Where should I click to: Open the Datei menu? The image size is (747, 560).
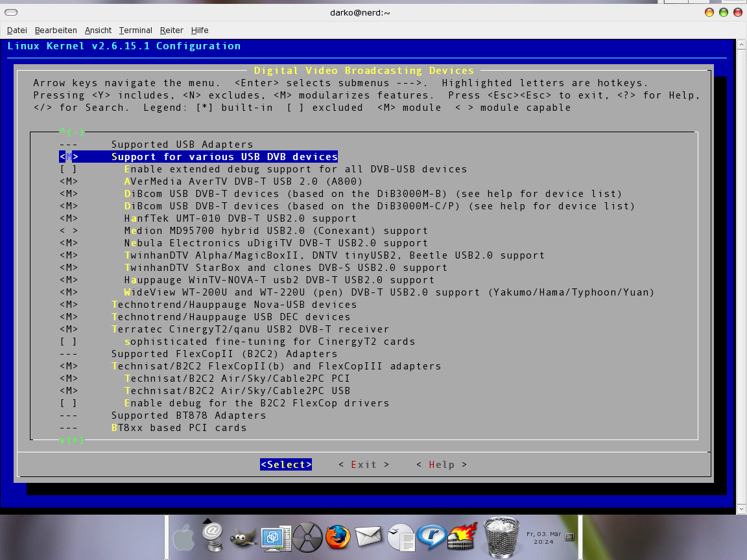tap(17, 30)
